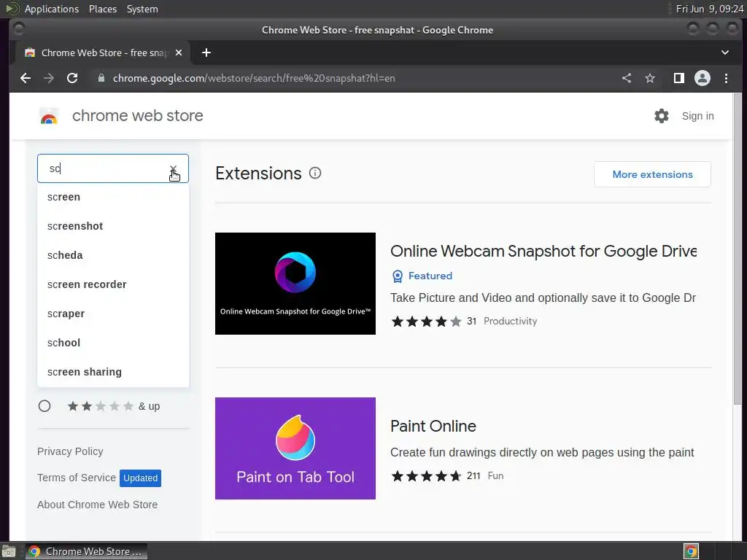Choose the 'screen recorder' suggestion
Viewport: 747px width, 560px height.
[x=113, y=284]
